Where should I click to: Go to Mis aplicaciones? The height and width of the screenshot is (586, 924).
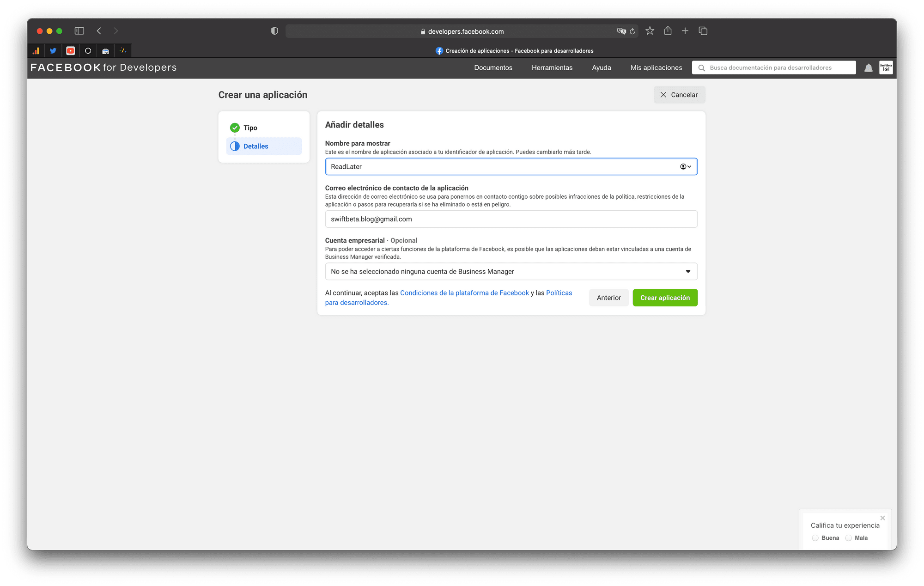tap(656, 68)
